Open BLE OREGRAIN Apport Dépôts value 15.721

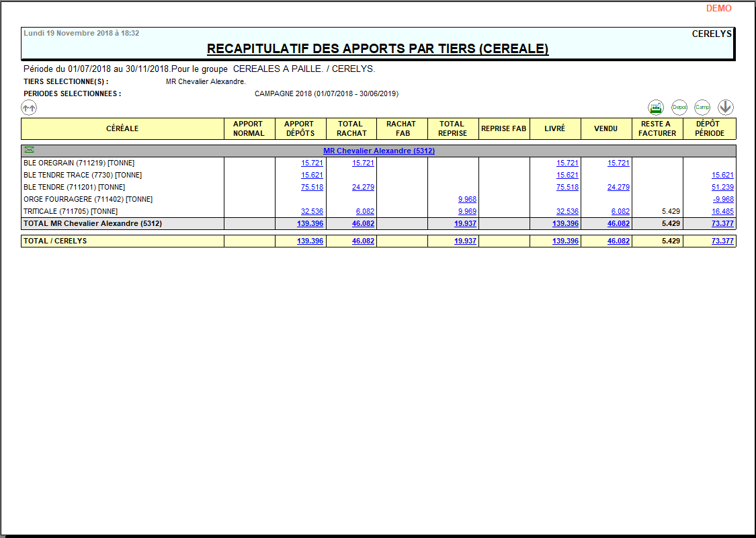pyautogui.click(x=312, y=163)
